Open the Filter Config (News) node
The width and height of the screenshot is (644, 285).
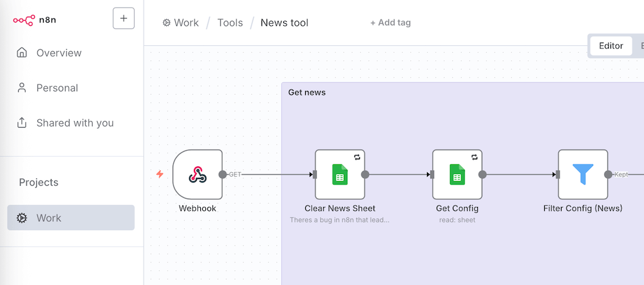click(x=583, y=175)
